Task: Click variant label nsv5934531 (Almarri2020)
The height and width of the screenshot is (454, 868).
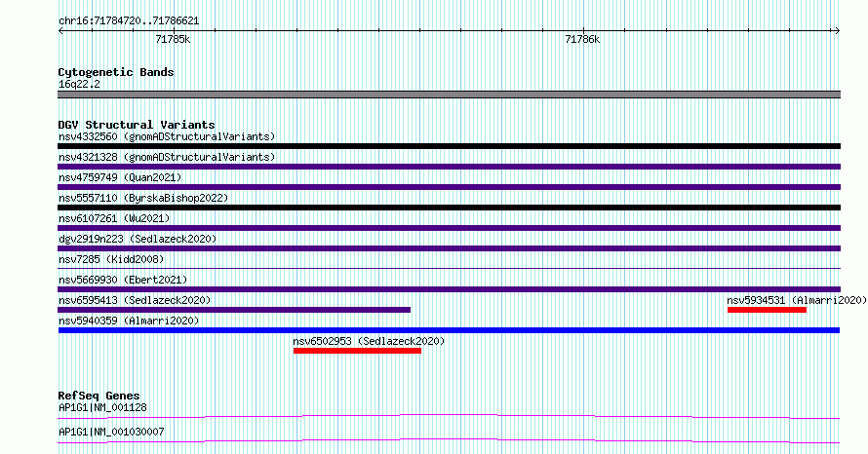Action: click(x=797, y=300)
